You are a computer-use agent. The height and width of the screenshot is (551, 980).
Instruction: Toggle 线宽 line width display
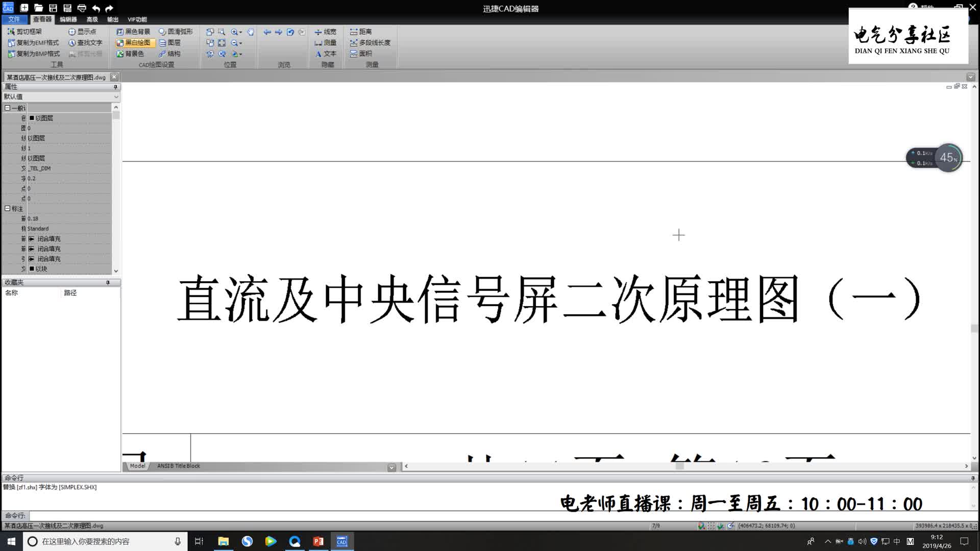coord(325,32)
